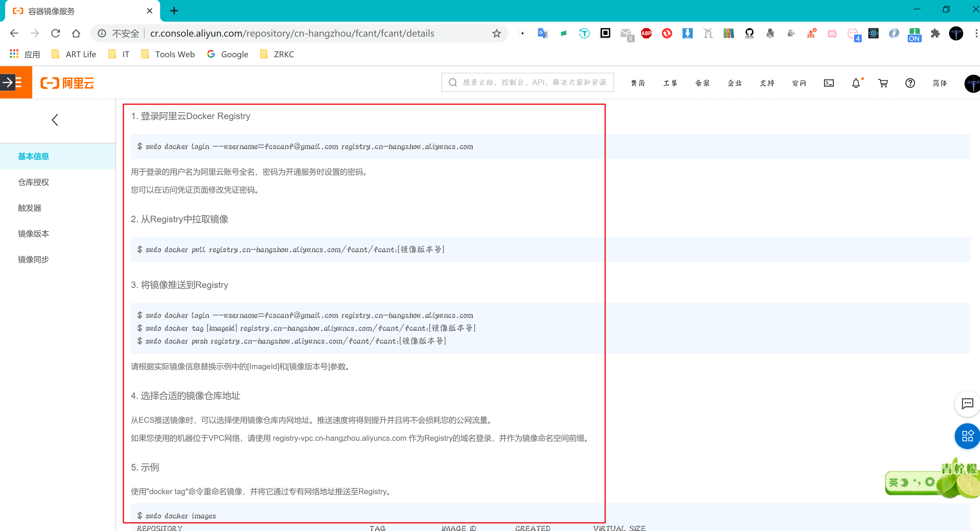
Task: Open the shopping cart icon
Action: (883, 83)
